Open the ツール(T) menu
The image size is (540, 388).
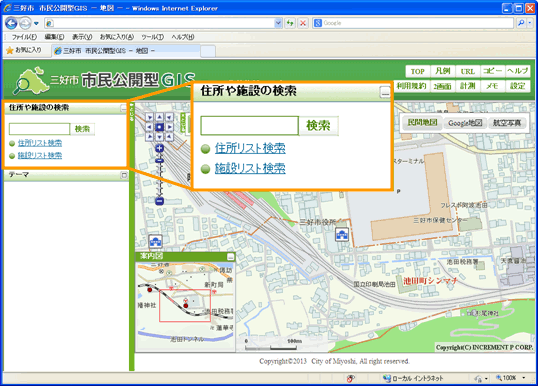(x=153, y=37)
